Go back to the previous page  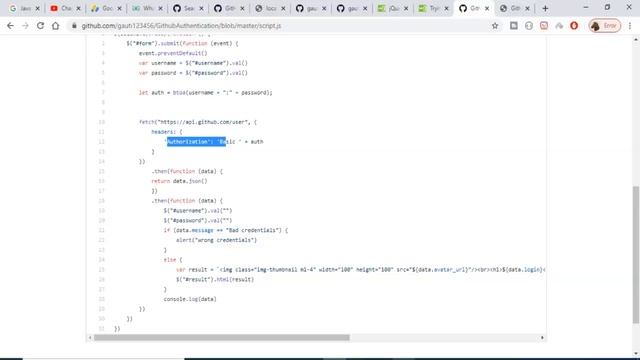(10, 26)
